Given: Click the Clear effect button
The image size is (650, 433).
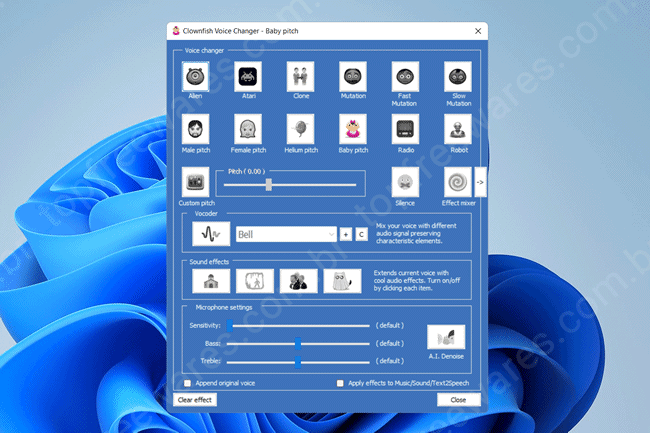Looking at the screenshot, I should [195, 400].
